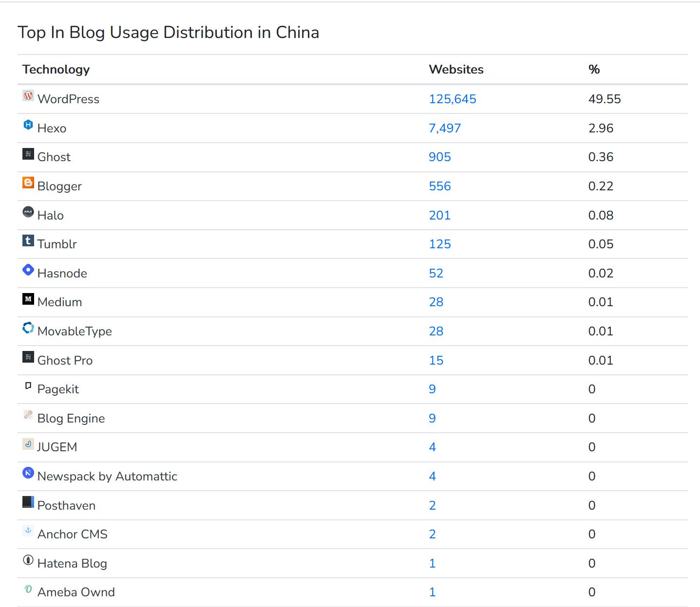Click the Posthaven technology name

tap(66, 506)
